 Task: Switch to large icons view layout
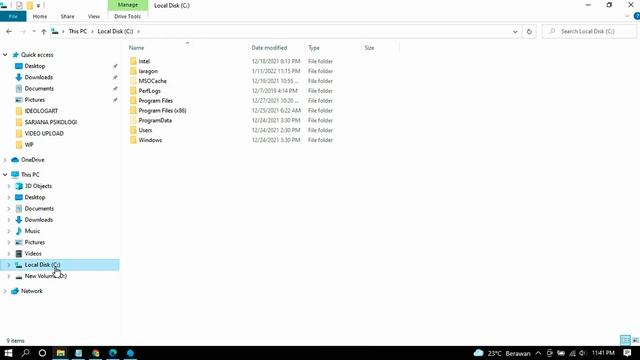636,340
